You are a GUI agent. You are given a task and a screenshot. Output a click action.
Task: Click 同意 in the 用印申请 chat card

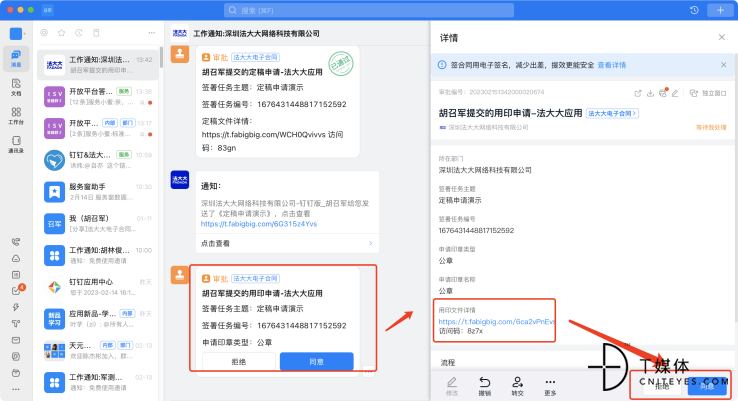click(316, 361)
